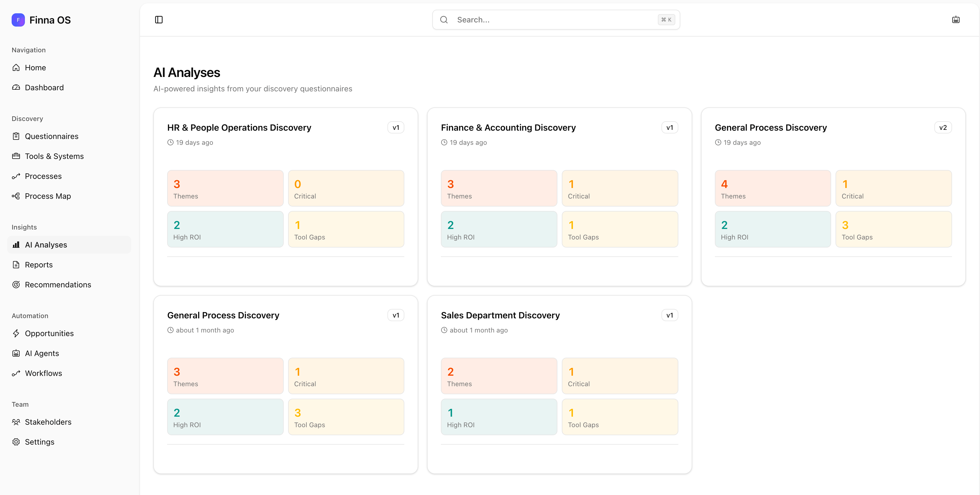Select the Home icon in the sidebar

(16, 67)
